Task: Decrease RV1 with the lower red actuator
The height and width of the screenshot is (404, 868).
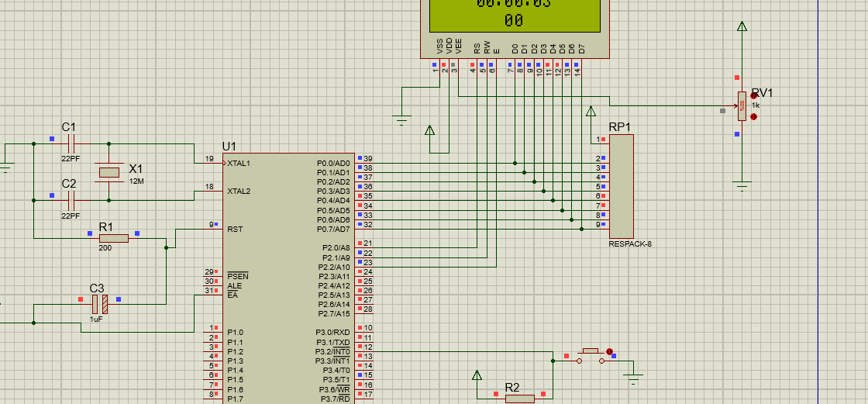Action: (754, 117)
